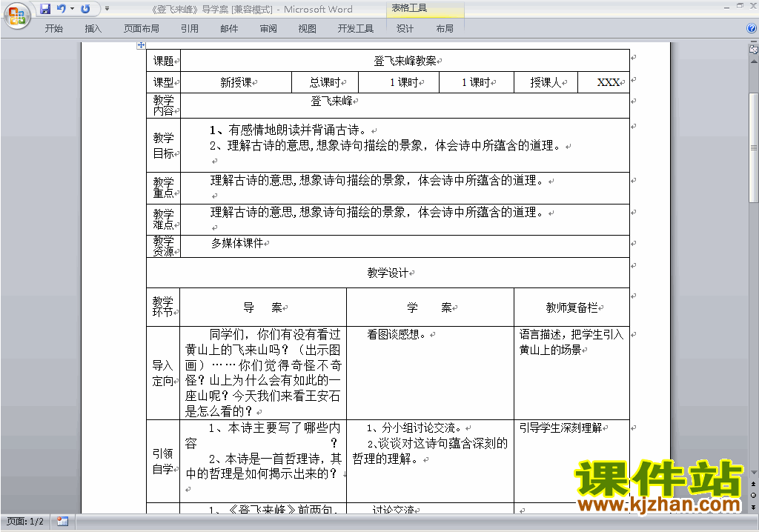Screen dimensions: 759x532
Task: Minimize the Word window
Action: pyautogui.click(x=726, y=7)
